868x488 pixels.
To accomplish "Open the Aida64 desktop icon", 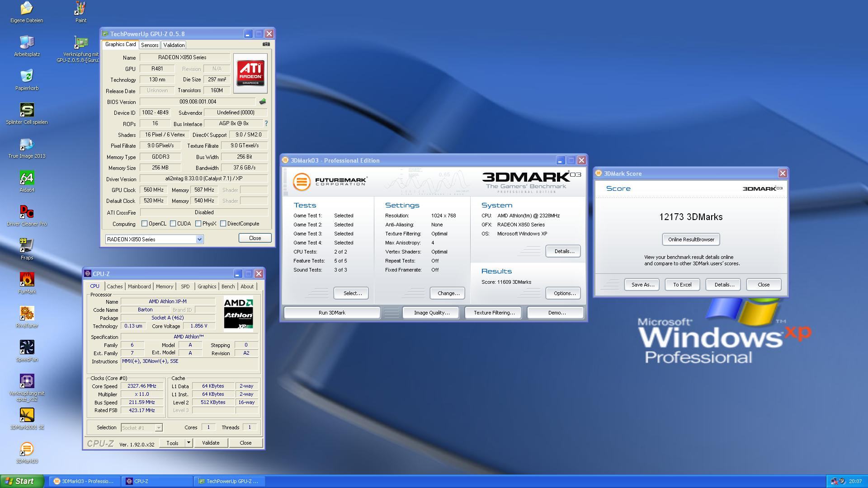I will (27, 178).
